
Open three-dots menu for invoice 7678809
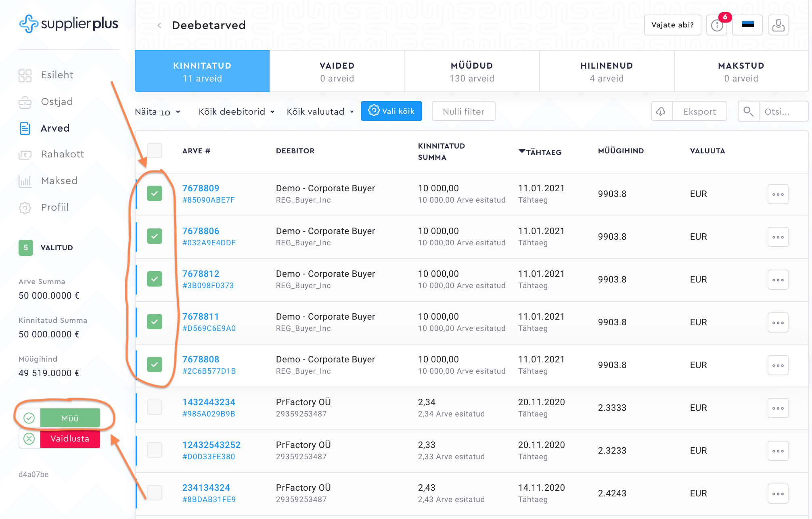(778, 194)
